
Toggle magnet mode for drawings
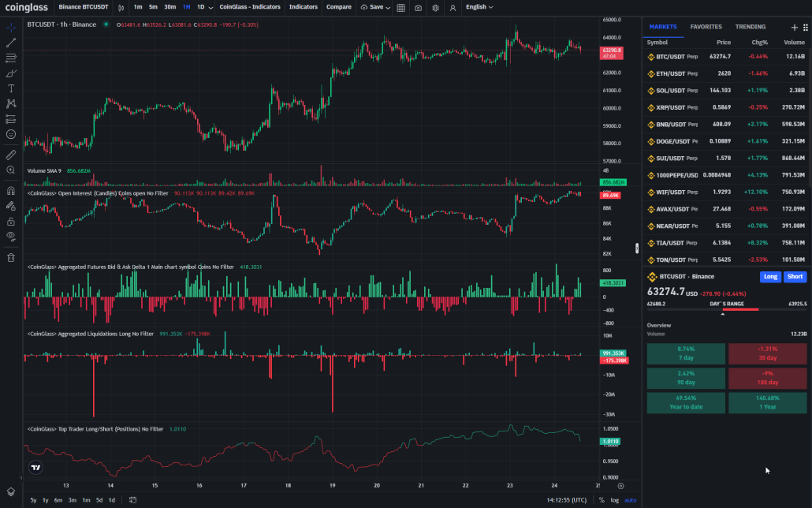[10, 190]
